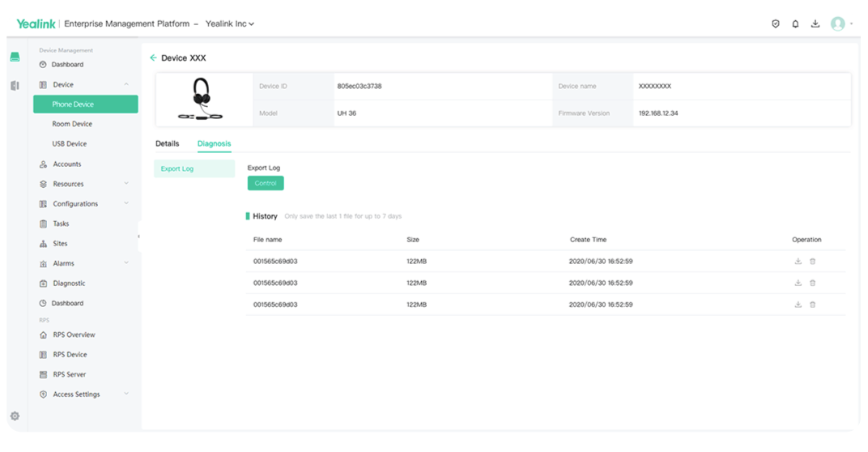Open Sites in sidebar
This screenshot has height=452, width=868.
61,244
